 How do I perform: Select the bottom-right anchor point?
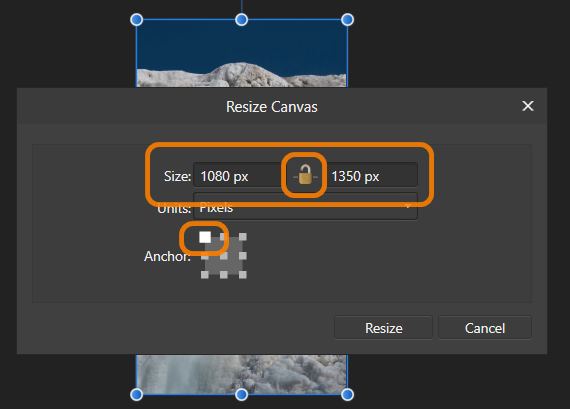click(x=243, y=275)
